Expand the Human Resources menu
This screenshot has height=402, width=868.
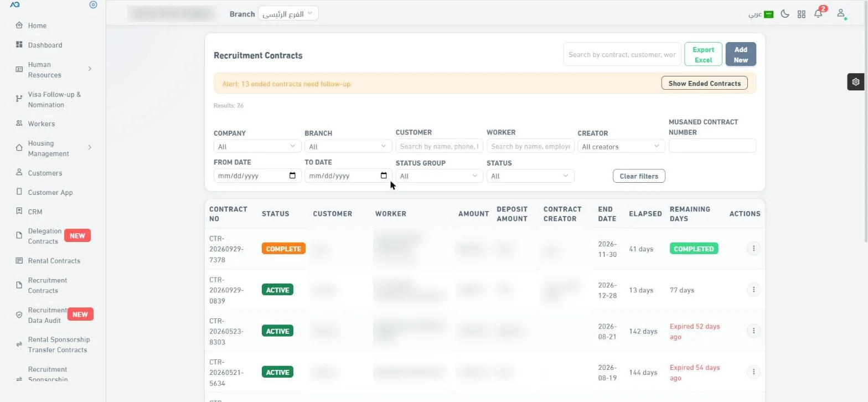pos(53,70)
